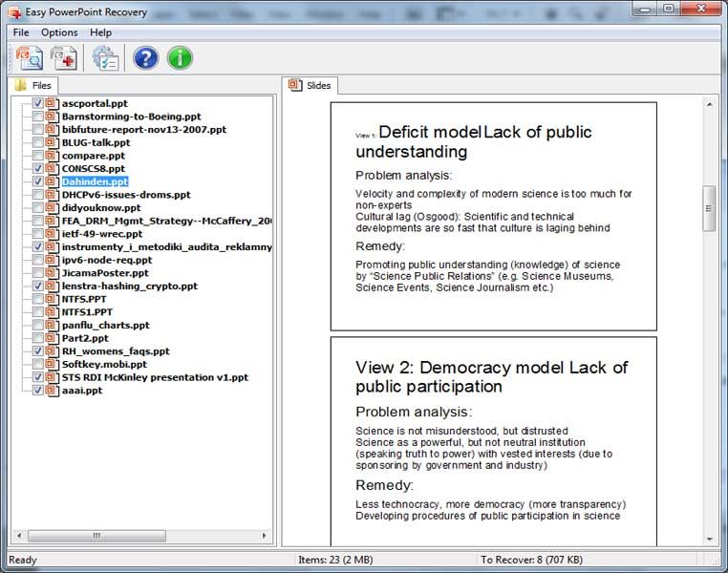Click the file icon next to didyouknow.ppt
The width and height of the screenshot is (728, 573).
52,208
